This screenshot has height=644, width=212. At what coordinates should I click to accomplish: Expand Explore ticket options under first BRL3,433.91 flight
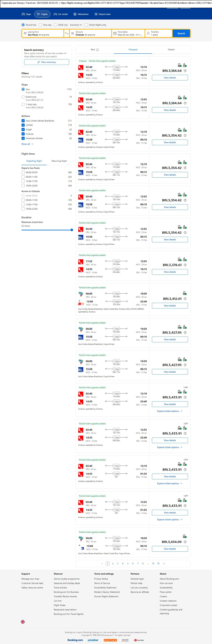click(x=170, y=411)
